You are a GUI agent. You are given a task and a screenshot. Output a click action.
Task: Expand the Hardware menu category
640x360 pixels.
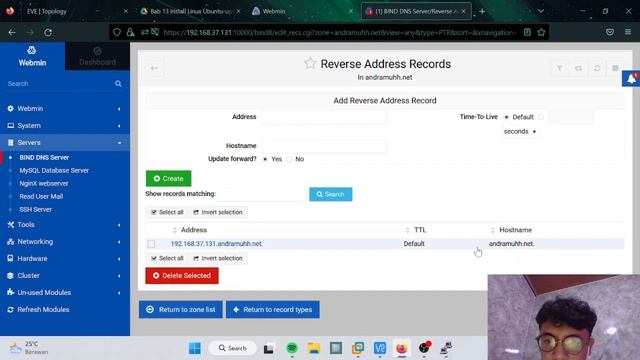pos(65,259)
